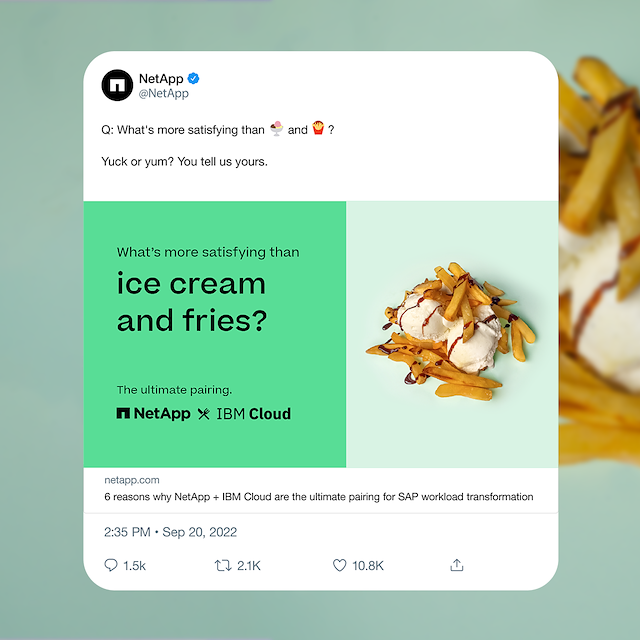The width and height of the screenshot is (640, 640).
Task: Open replies via the comment bubble icon
Action: pos(111,565)
